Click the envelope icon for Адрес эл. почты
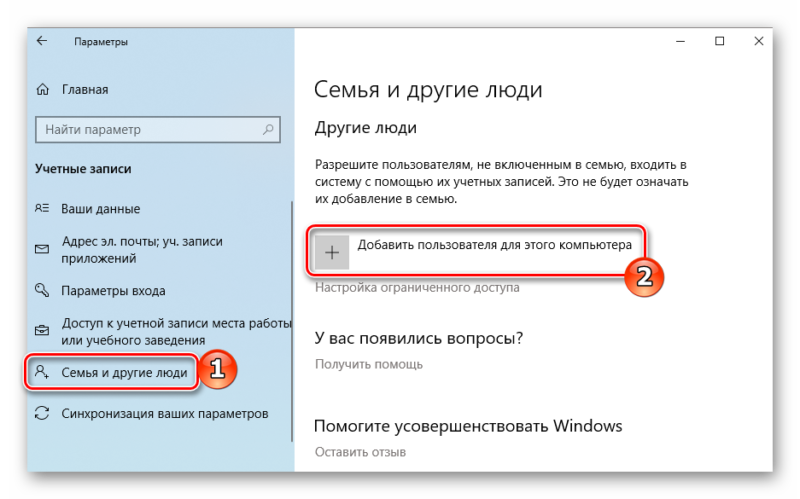 [x=42, y=249]
